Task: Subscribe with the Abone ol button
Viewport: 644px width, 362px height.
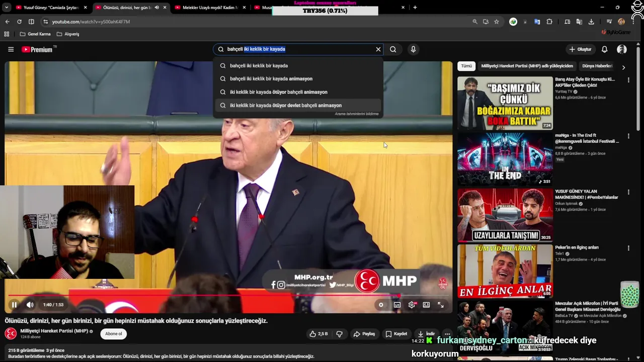Action: pos(114,334)
